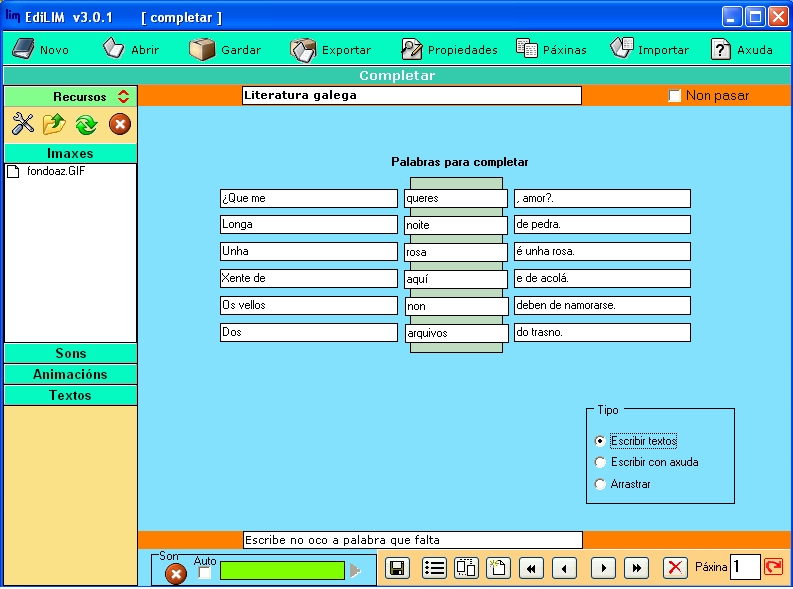This screenshot has height=589, width=793.
Task: Click the 'queres' word field
Action: point(456,198)
